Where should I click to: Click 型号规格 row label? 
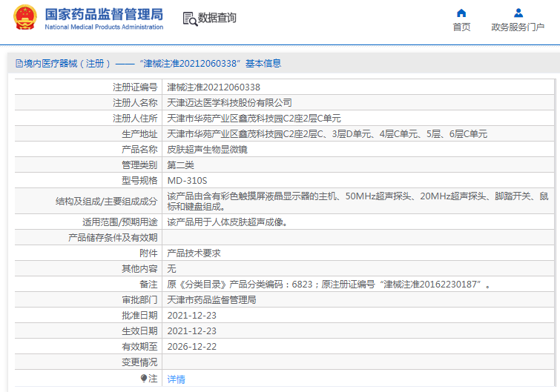coord(139,181)
